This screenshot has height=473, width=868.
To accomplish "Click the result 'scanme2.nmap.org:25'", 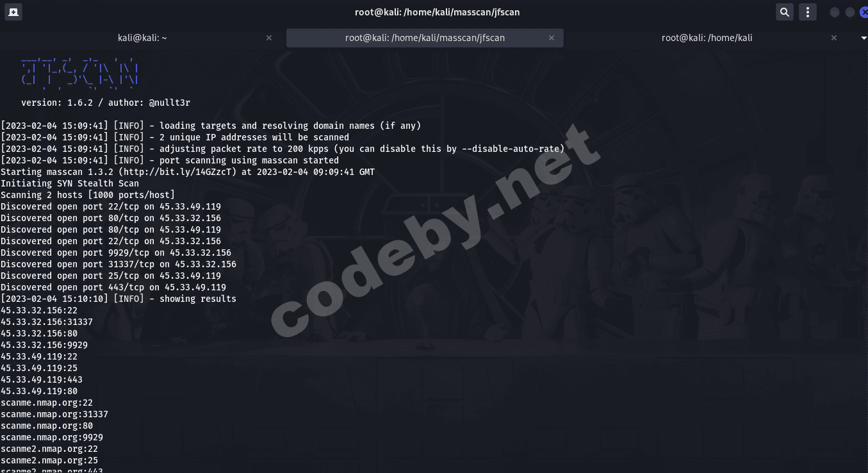I will point(49,460).
